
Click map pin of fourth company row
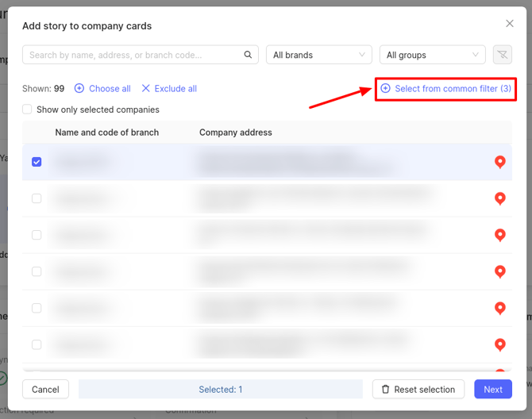coord(500,271)
